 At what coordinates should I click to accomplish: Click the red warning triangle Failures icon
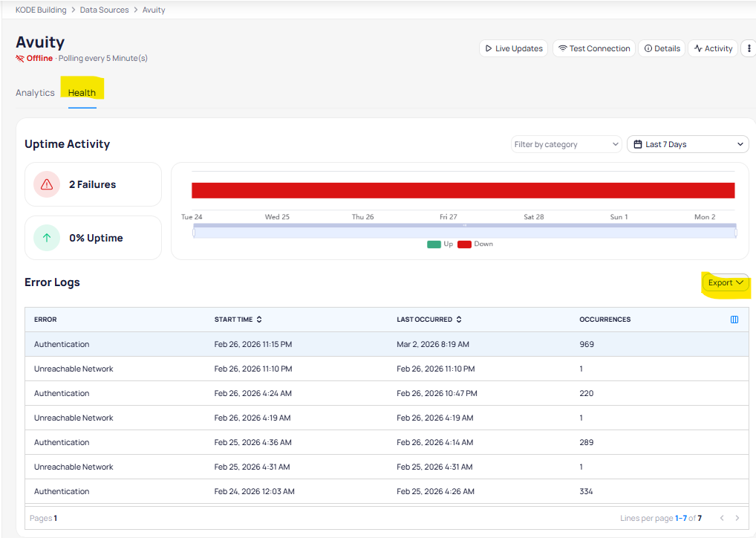coord(47,184)
